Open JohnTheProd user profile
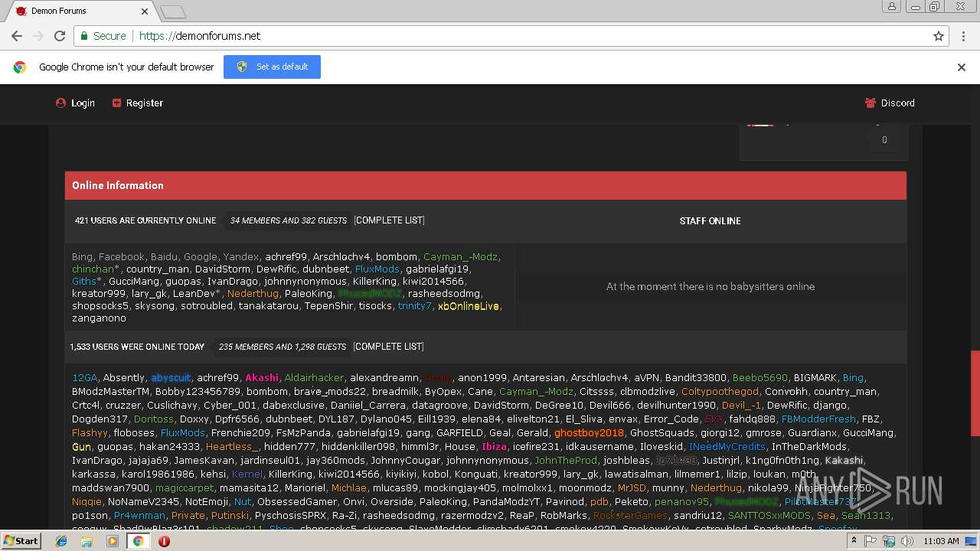The width and height of the screenshot is (980, 551). (566, 461)
